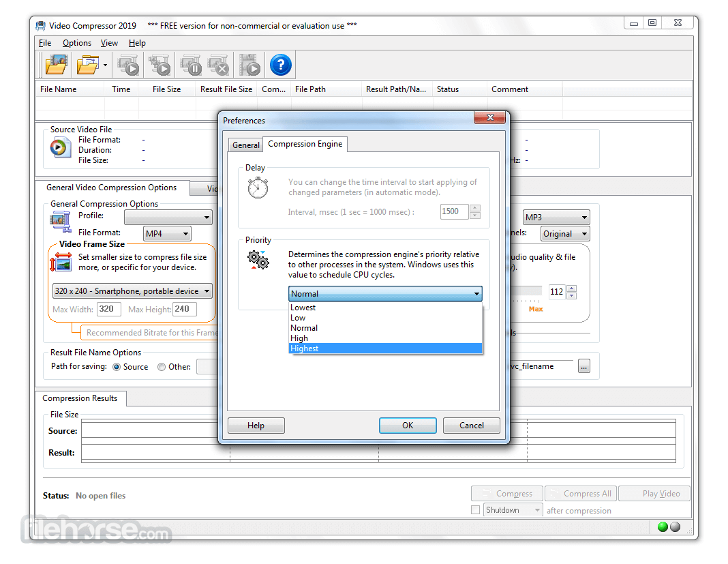Viewport: 728px width, 564px height.
Task: Switch to the General tab in Preferences
Action: pos(245,145)
